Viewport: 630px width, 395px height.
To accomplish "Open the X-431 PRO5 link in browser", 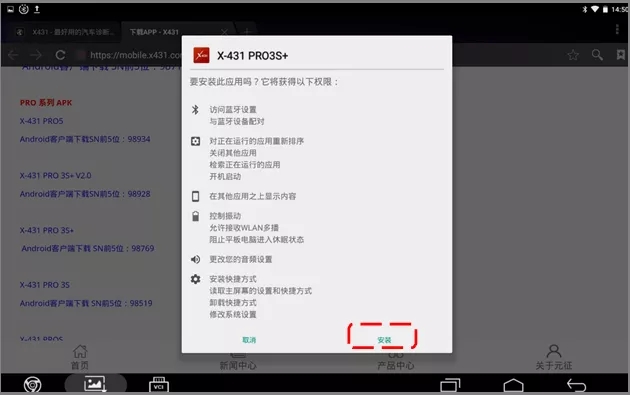I will 41,121.
